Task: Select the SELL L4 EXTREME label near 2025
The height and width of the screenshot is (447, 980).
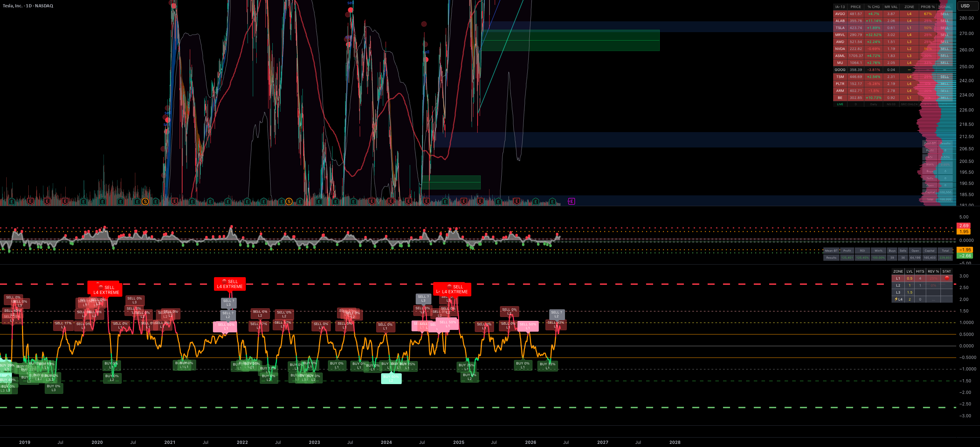Action: tap(455, 289)
